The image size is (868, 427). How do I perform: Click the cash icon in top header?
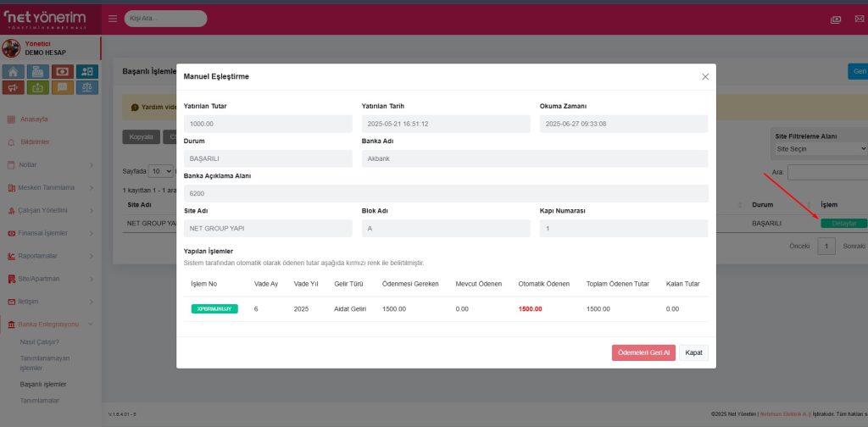click(x=836, y=19)
